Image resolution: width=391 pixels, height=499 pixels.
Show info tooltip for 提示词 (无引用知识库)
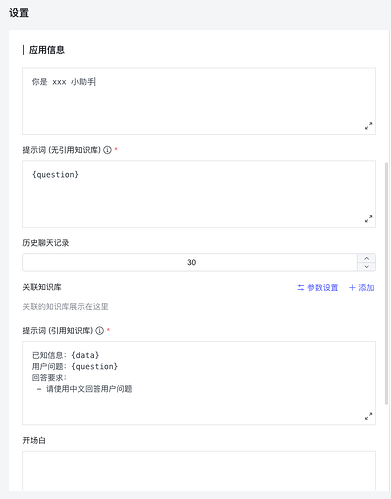[107, 150]
